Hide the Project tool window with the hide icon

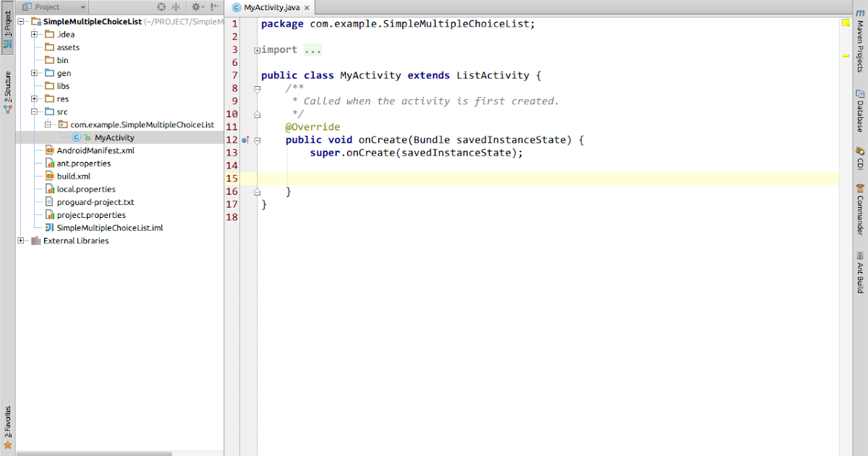(x=214, y=7)
